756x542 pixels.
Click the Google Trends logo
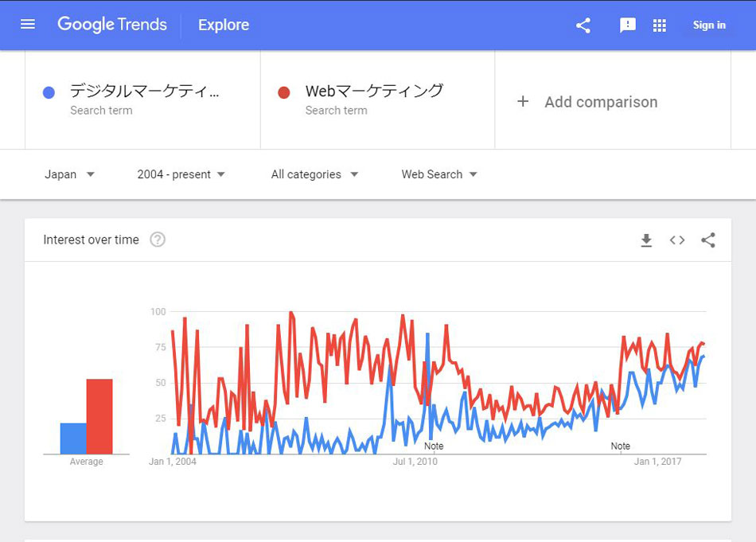click(x=112, y=24)
